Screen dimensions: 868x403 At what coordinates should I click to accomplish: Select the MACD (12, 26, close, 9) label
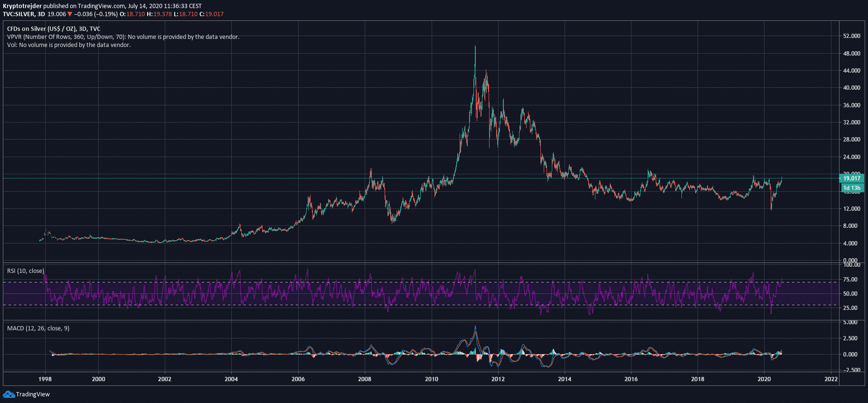pyautogui.click(x=38, y=328)
